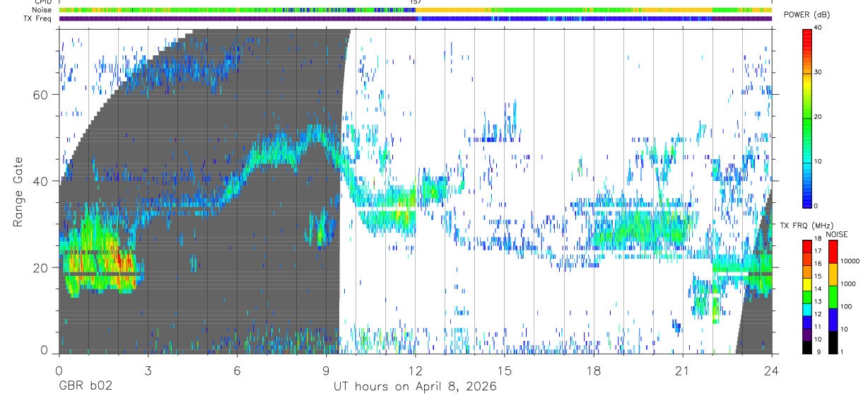Select the 'UT hours on April 8, 2026' label
This screenshot has height=401, width=868.
pos(415,387)
